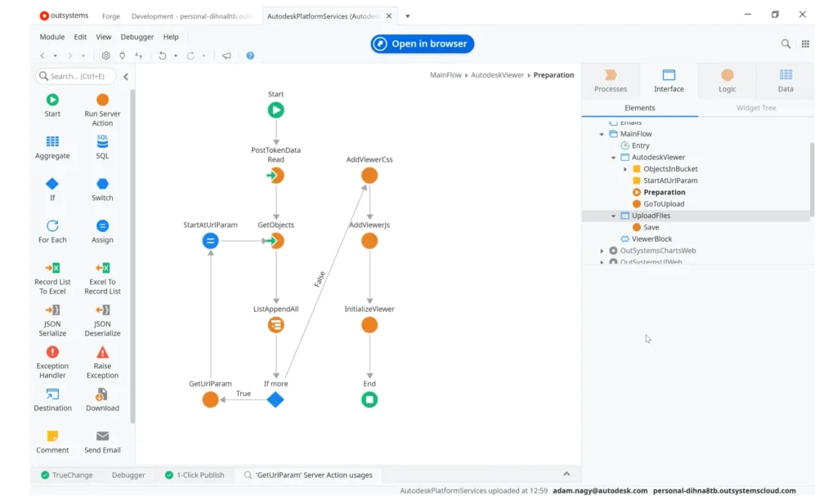Screen dimensions: 837x504
Task: Open the undo history dropdown arrow
Action: (x=175, y=56)
